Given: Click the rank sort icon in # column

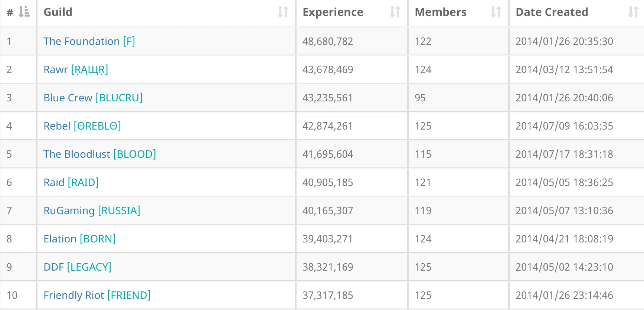Looking at the screenshot, I should [24, 12].
